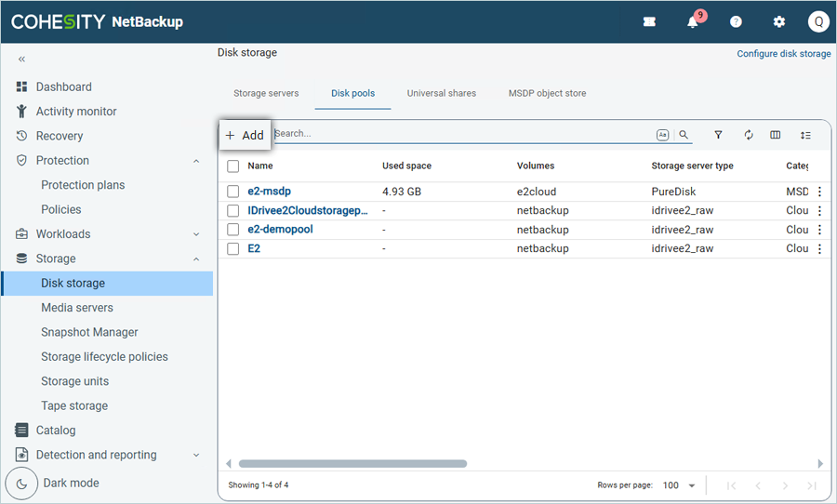Refresh the disk pools list
This screenshot has width=837, height=504.
[x=748, y=135]
